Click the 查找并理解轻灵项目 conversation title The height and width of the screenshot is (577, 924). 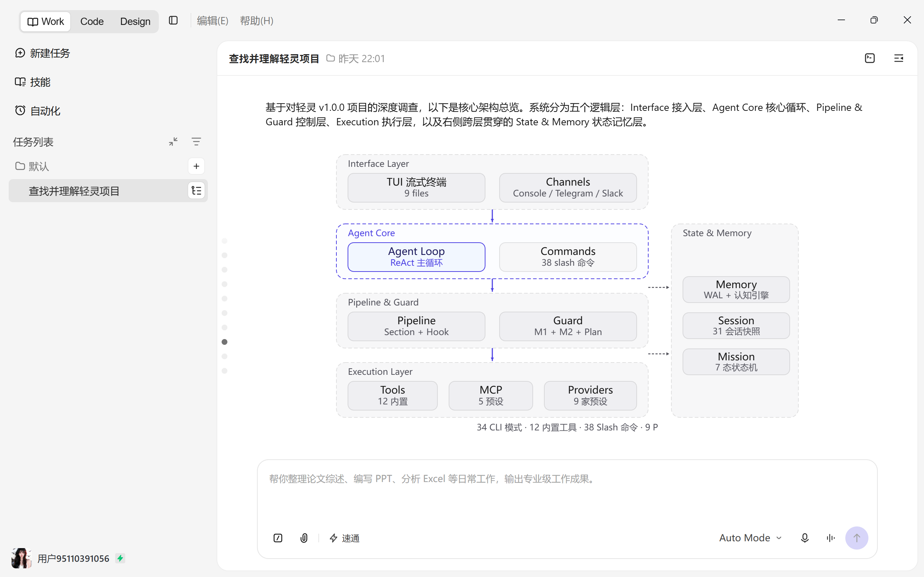(x=274, y=58)
